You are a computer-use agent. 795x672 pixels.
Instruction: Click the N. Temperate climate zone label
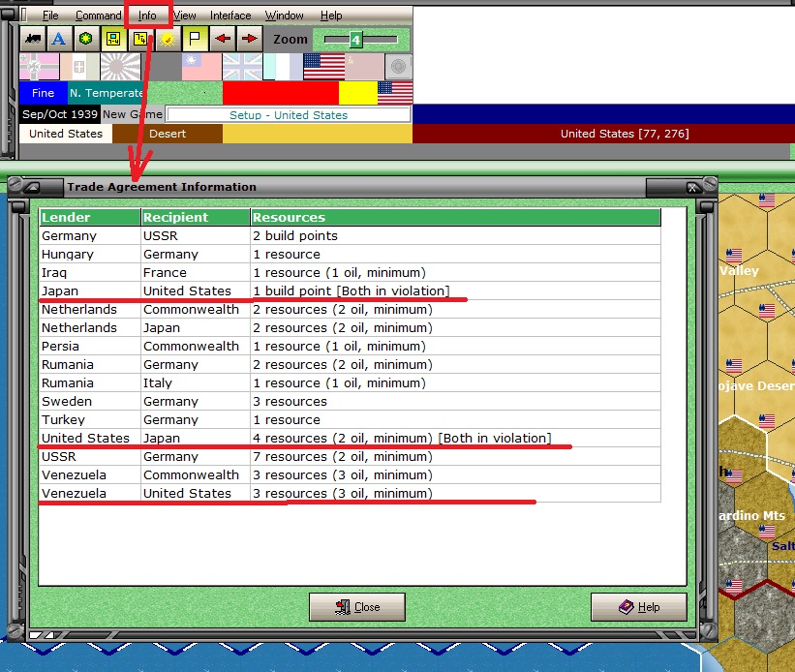[107, 93]
